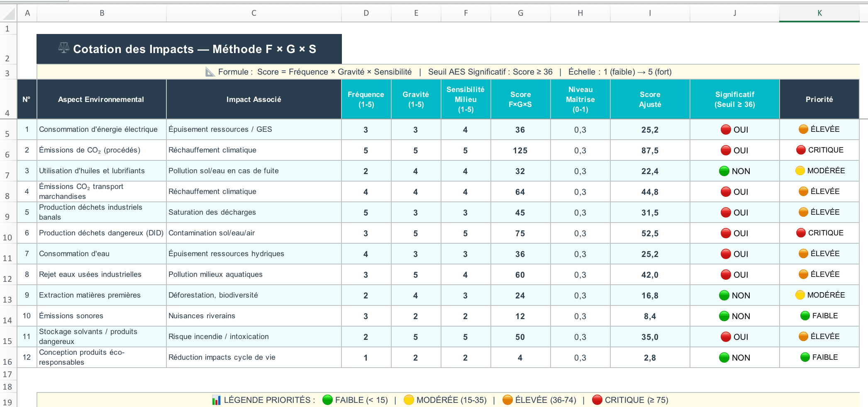Click the Priorité header cell

coord(819,99)
